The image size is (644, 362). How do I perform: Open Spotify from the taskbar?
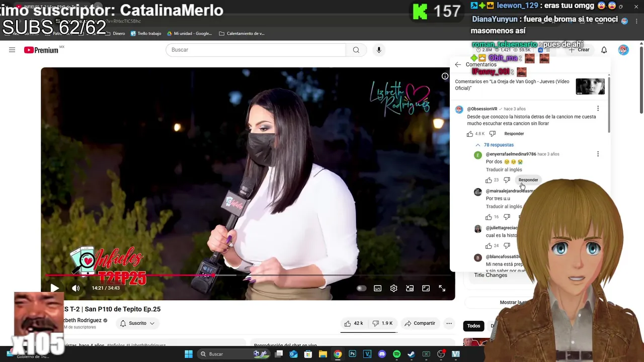click(396, 354)
